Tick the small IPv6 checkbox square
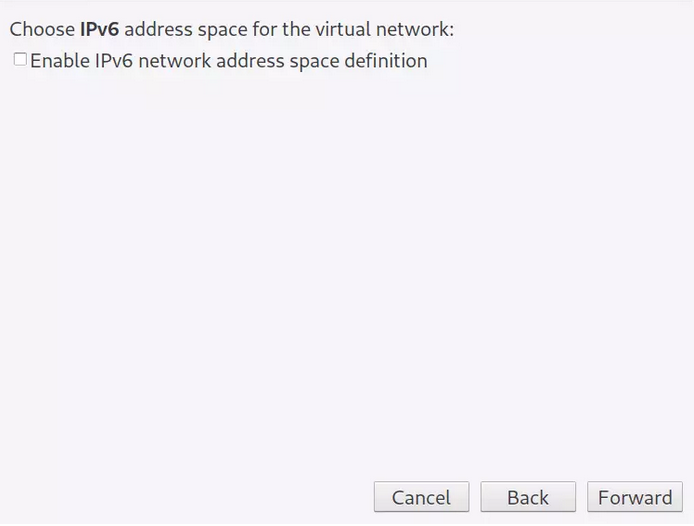Viewport: 694px width, 526px height. [20, 60]
